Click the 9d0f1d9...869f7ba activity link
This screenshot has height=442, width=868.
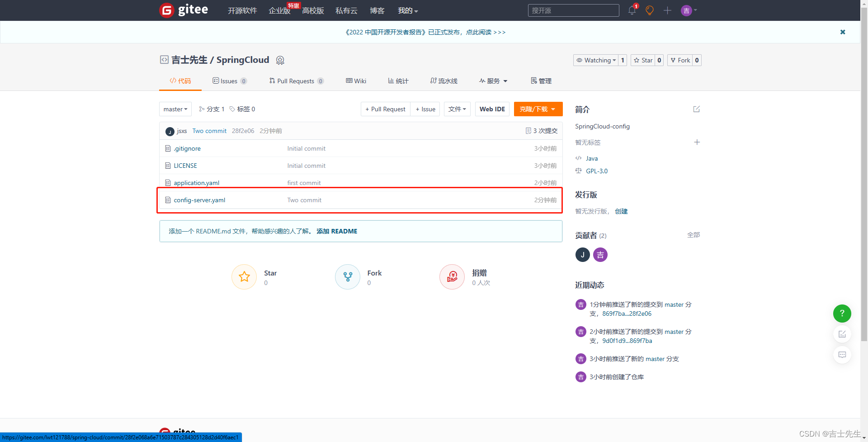pyautogui.click(x=627, y=341)
